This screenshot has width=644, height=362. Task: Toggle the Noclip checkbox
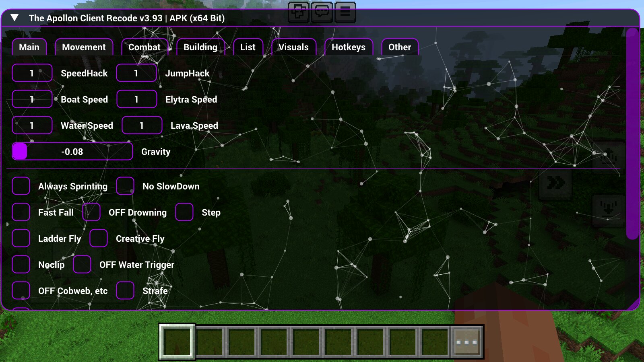(x=21, y=264)
